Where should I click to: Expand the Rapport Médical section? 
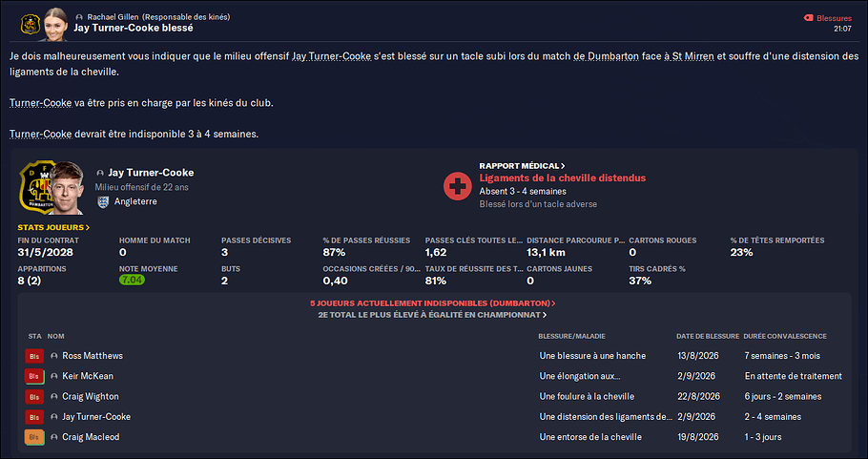522,165
